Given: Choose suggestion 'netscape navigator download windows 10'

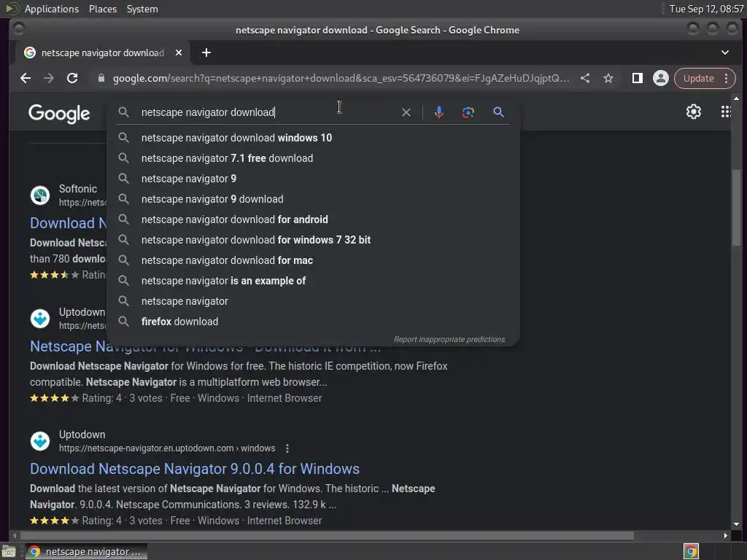Looking at the screenshot, I should [314, 138].
